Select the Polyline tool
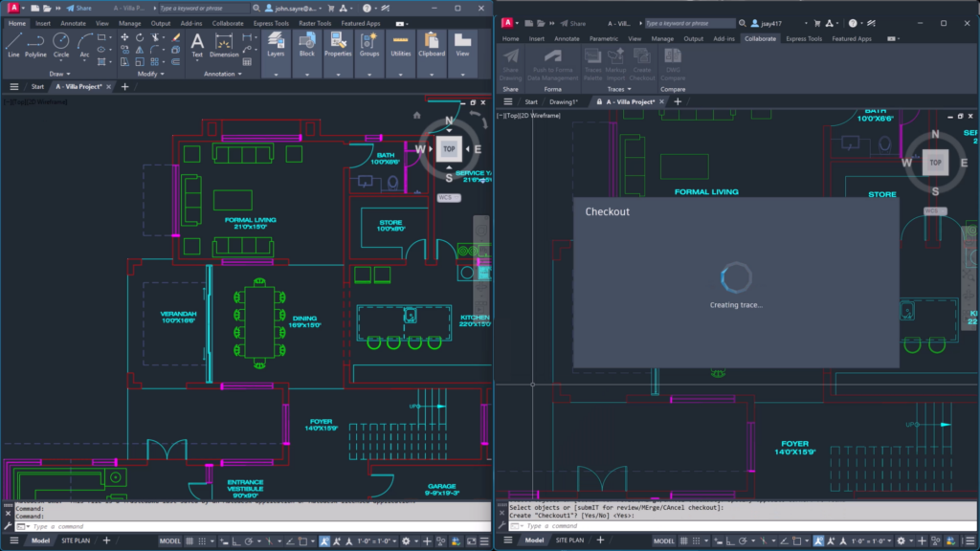 pos(35,45)
